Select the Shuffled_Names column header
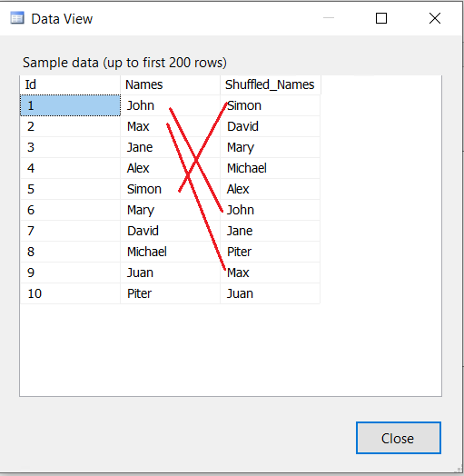The width and height of the screenshot is (464, 476). 271,84
